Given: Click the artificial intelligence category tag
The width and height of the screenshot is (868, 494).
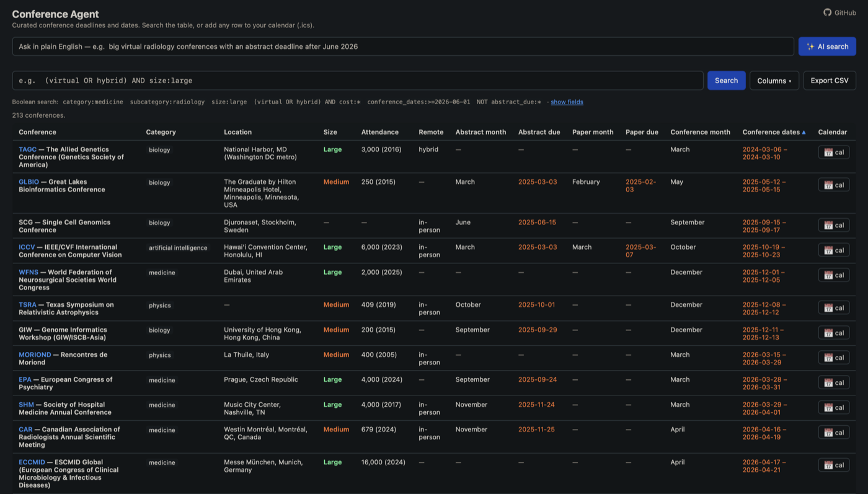Looking at the screenshot, I should click(178, 248).
